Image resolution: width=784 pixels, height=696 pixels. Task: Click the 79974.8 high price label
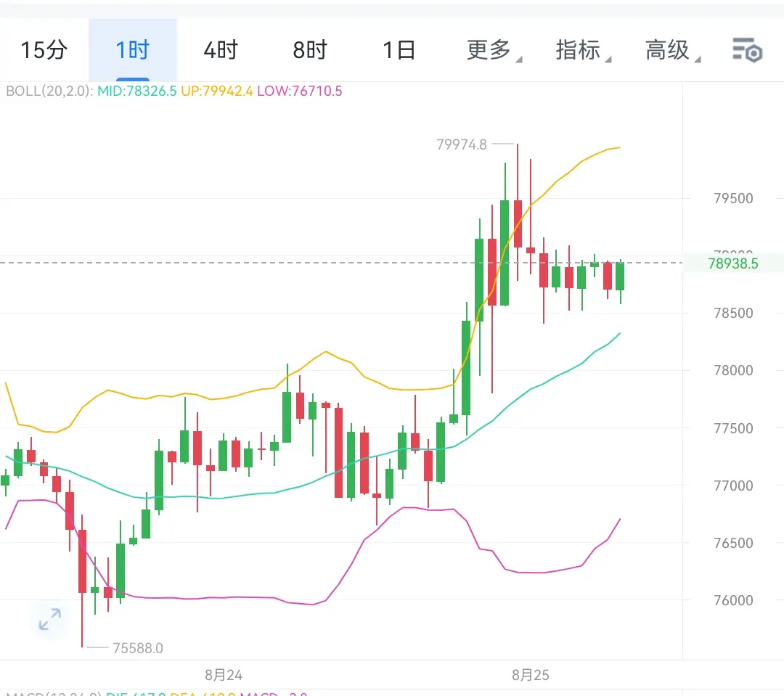tap(462, 144)
